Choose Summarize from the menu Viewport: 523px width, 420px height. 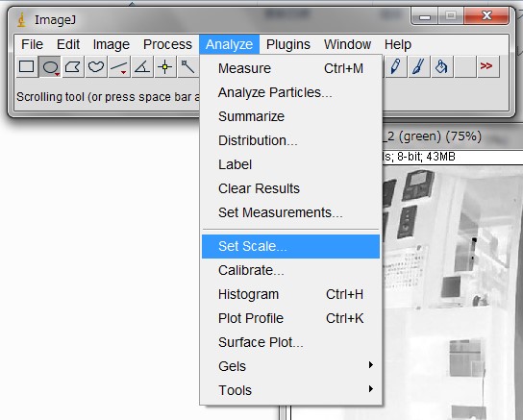point(291,116)
